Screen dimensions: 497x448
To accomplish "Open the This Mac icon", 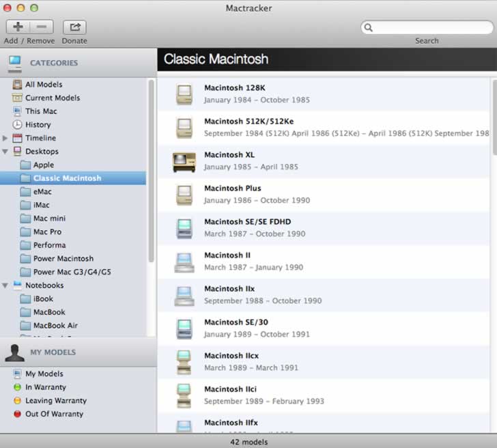I will (17, 111).
